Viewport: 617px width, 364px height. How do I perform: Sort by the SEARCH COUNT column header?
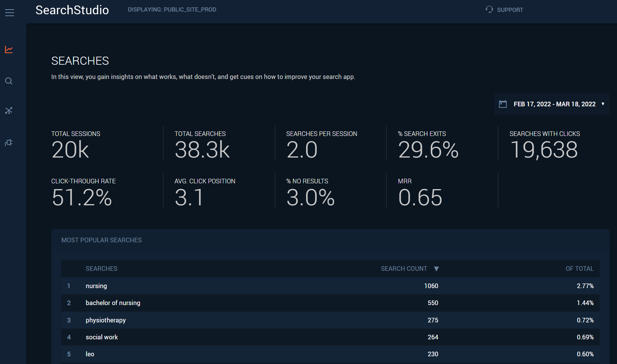click(403, 269)
